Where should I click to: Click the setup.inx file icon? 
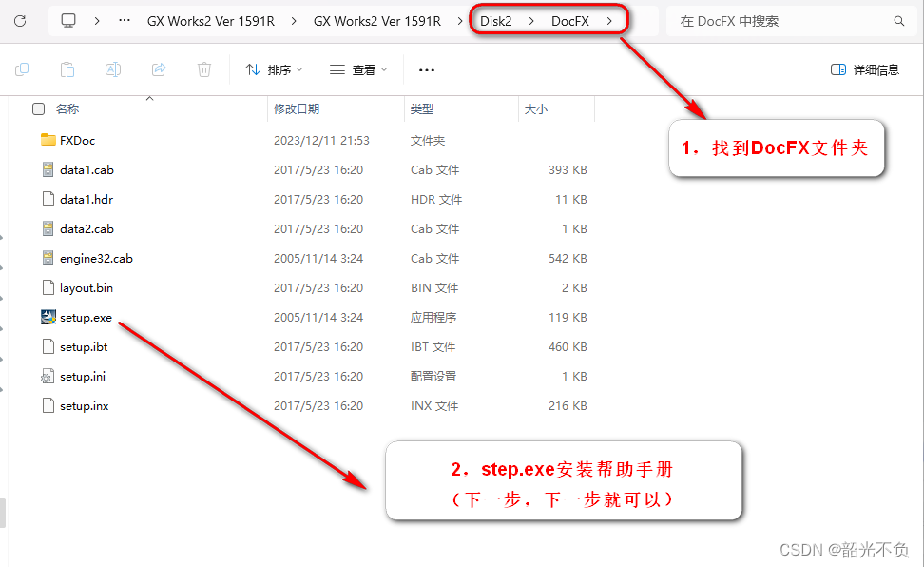(x=48, y=406)
